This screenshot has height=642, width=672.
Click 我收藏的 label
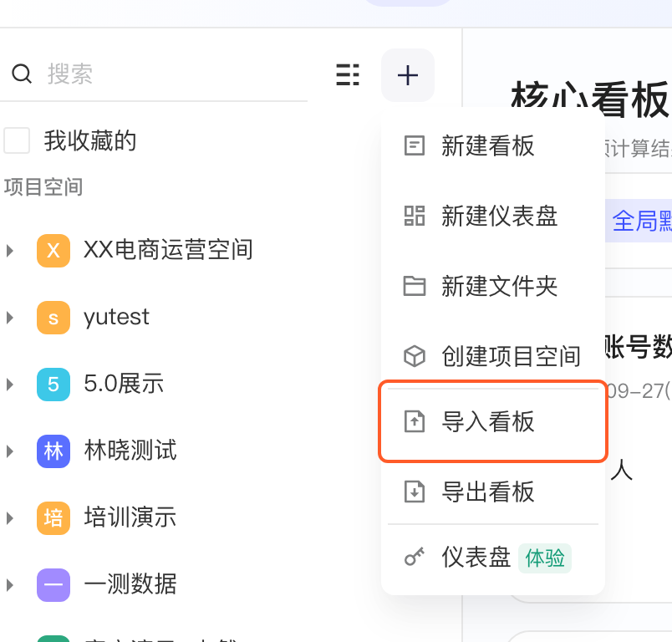coord(90,140)
